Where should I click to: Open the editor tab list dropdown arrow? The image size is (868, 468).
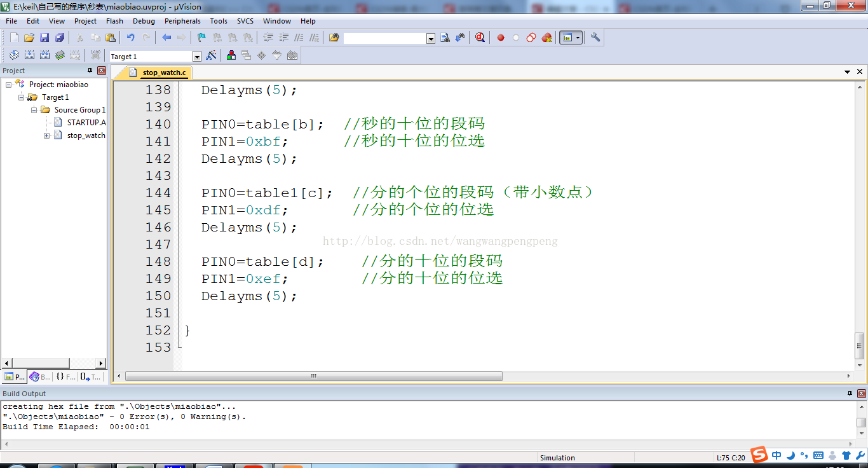[x=848, y=72]
